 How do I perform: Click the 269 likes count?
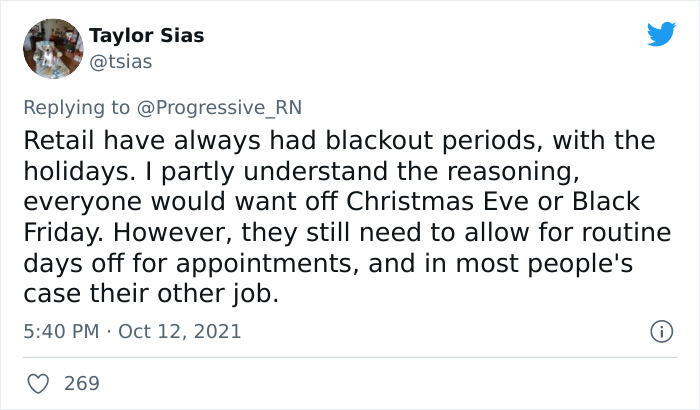click(x=82, y=384)
